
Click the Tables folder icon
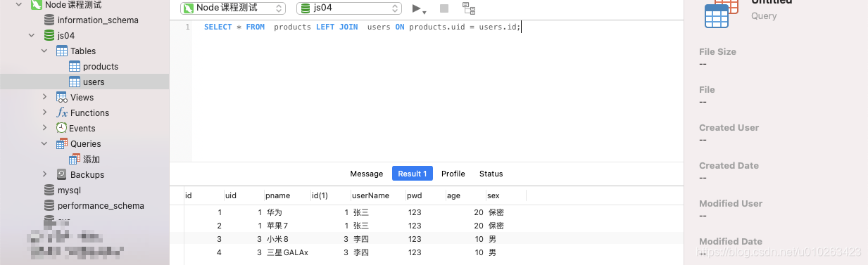pos(62,51)
